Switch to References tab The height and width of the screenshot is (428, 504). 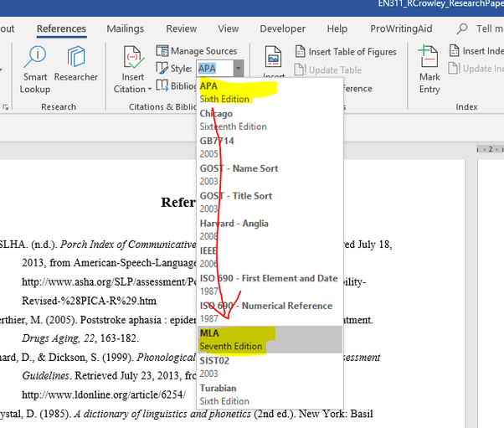(x=61, y=28)
